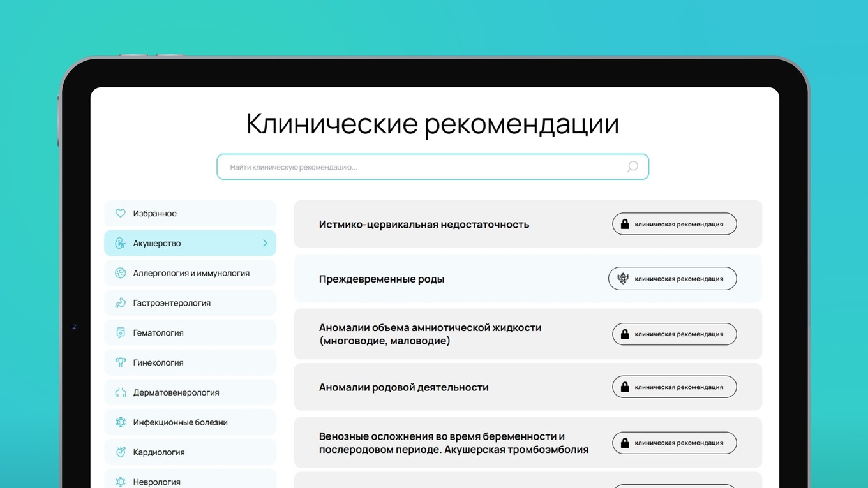Open клиническая рекомендация for Аномалии родовой деятельности
868x488 pixels.
(x=674, y=387)
